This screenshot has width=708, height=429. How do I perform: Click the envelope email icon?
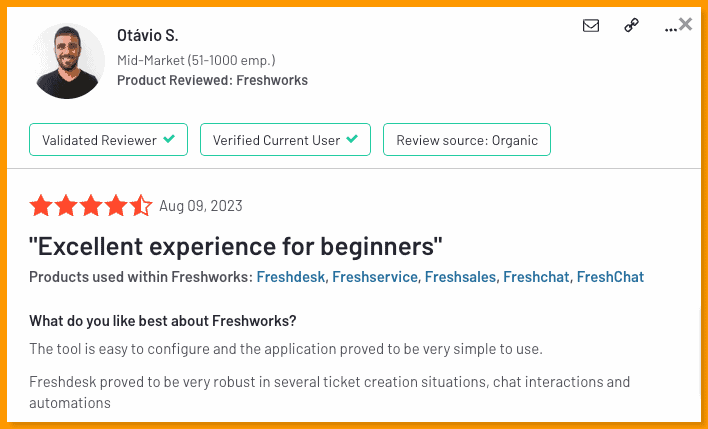click(591, 26)
